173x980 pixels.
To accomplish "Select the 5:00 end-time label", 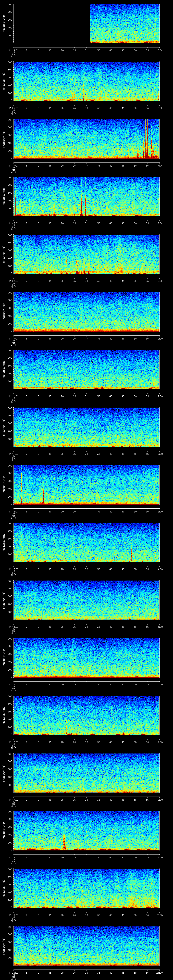I will click(x=160, y=50).
